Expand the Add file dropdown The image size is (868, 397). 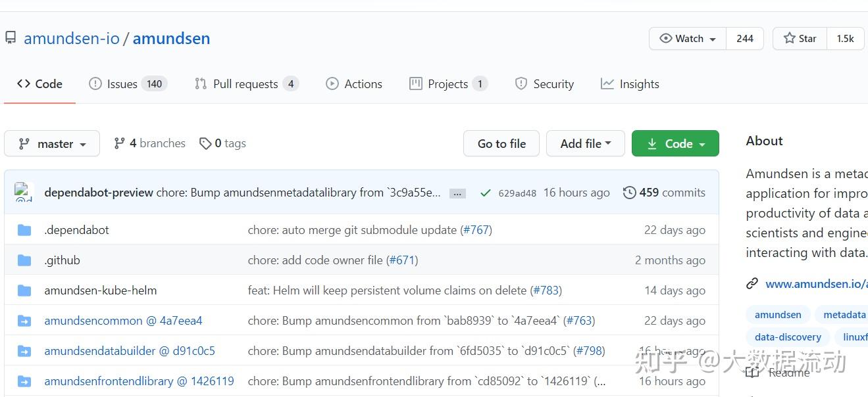[585, 143]
